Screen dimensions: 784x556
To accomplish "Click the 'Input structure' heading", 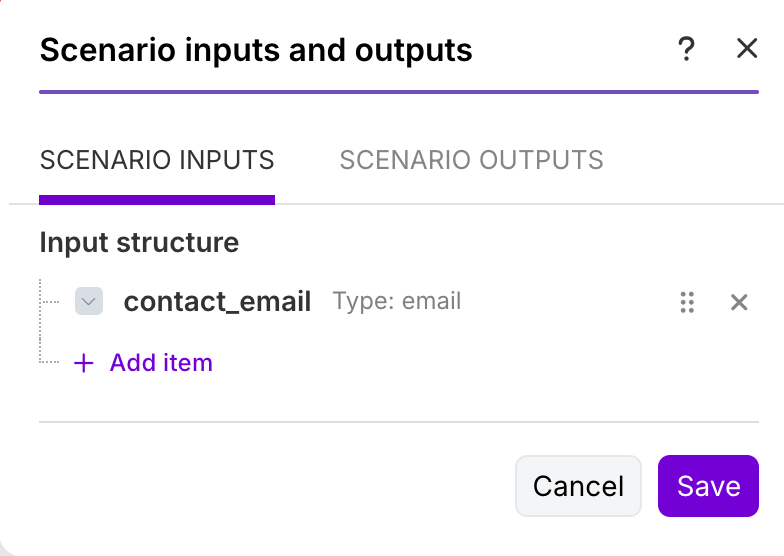I will click(139, 242).
